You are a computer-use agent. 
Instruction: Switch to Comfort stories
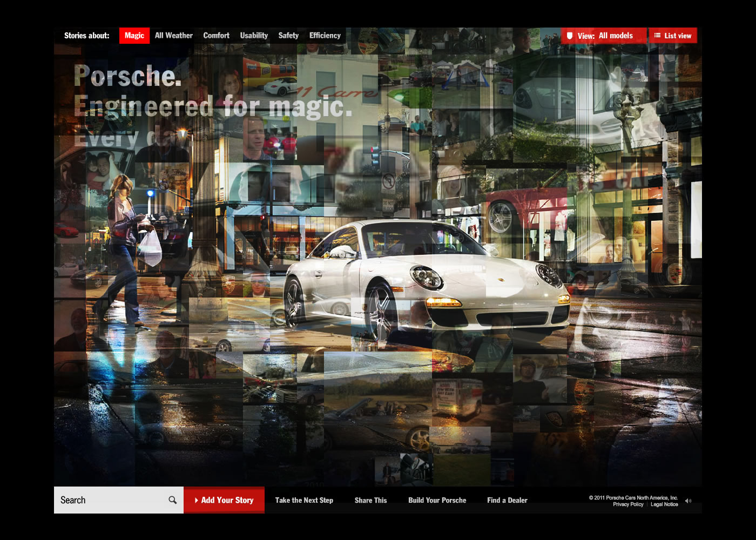click(217, 36)
